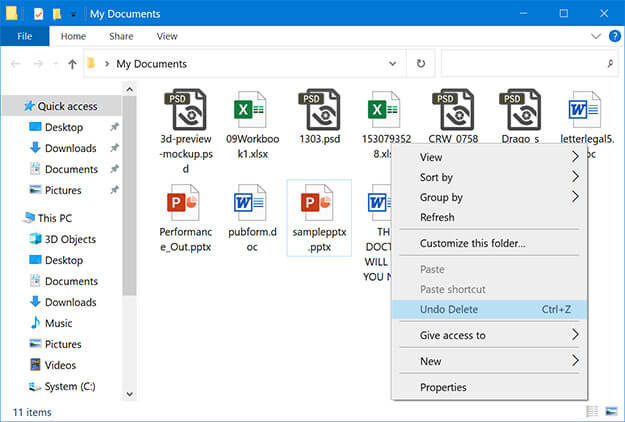Open Desktop under This PC
625x422 pixels.
pos(56,260)
